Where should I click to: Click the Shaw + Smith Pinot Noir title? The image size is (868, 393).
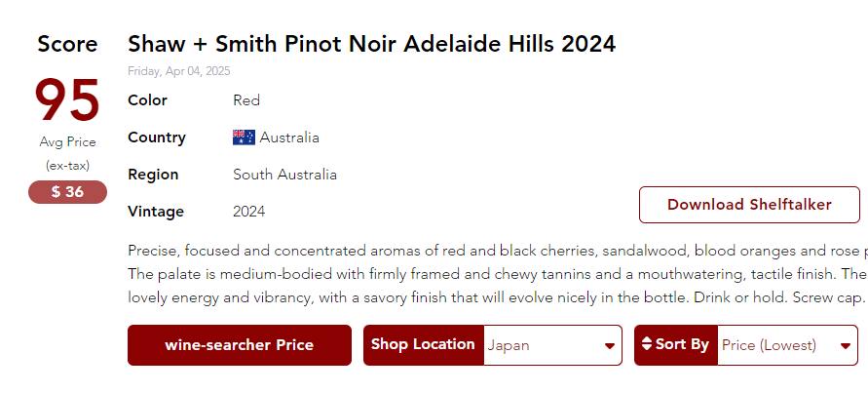point(371,44)
